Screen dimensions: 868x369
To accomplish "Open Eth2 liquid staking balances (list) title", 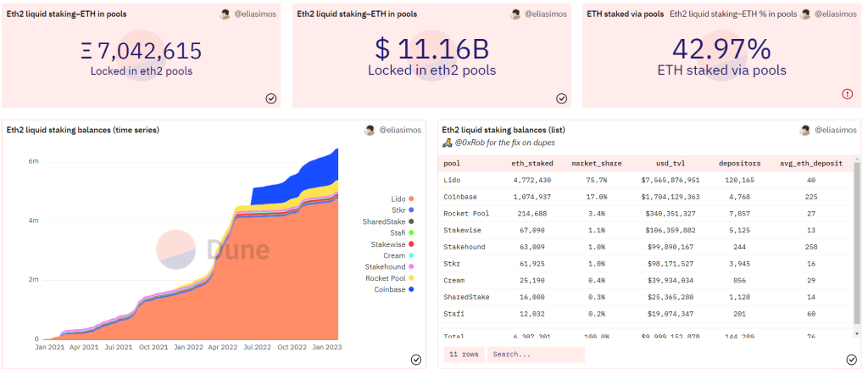I will 504,130.
